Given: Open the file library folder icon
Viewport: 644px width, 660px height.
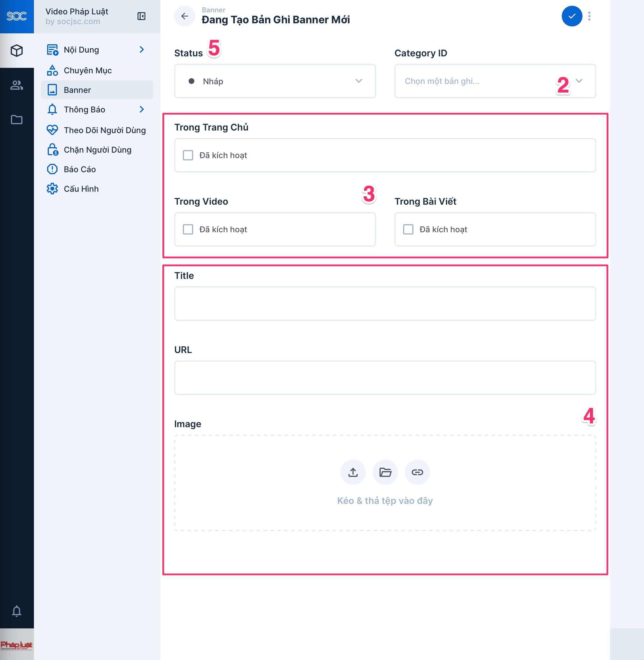Looking at the screenshot, I should tap(385, 472).
